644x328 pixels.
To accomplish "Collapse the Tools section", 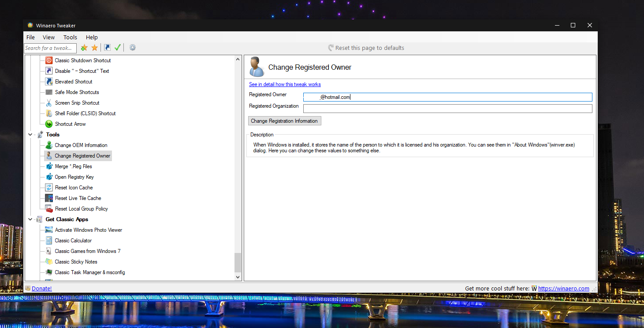I will tap(30, 134).
